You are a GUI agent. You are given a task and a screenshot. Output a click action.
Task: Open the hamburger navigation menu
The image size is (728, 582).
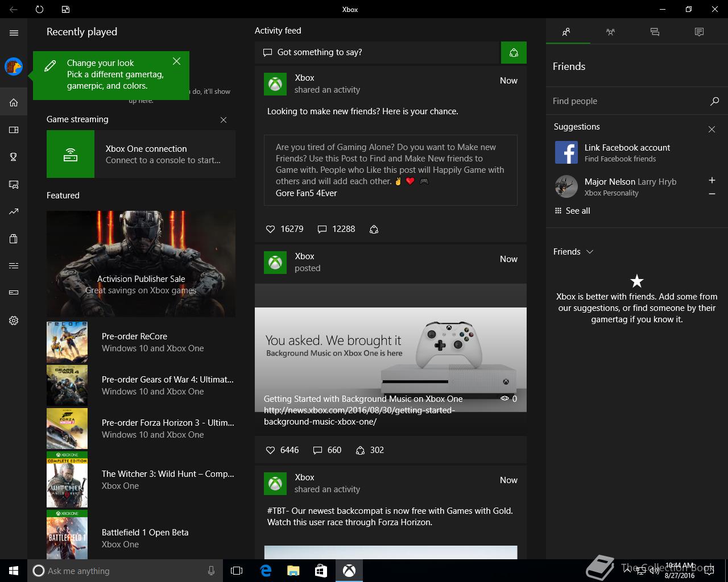click(14, 33)
